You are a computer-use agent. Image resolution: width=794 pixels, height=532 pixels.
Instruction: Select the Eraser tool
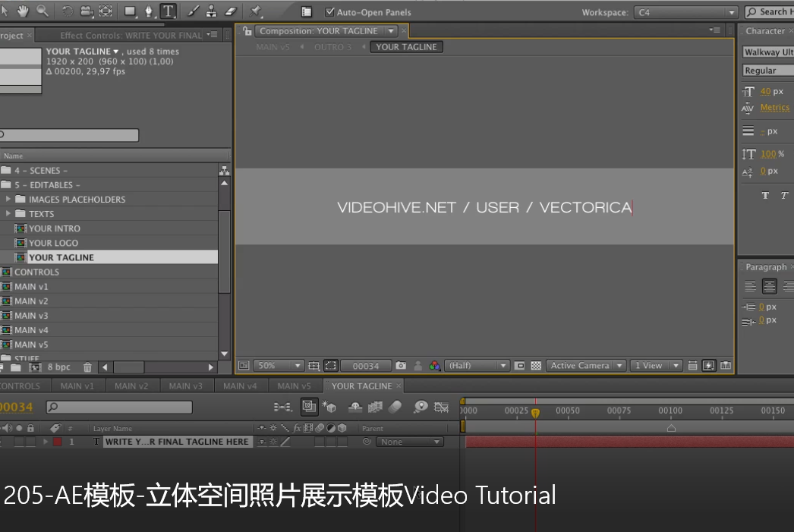tap(231, 11)
